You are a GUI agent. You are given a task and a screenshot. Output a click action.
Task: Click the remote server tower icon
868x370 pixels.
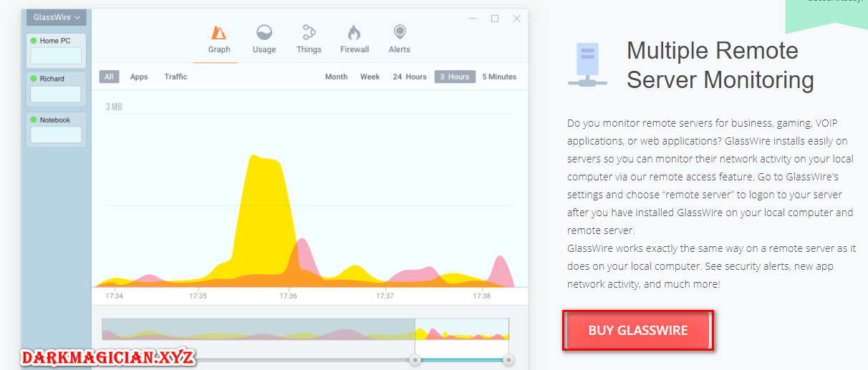pyautogui.click(x=587, y=64)
